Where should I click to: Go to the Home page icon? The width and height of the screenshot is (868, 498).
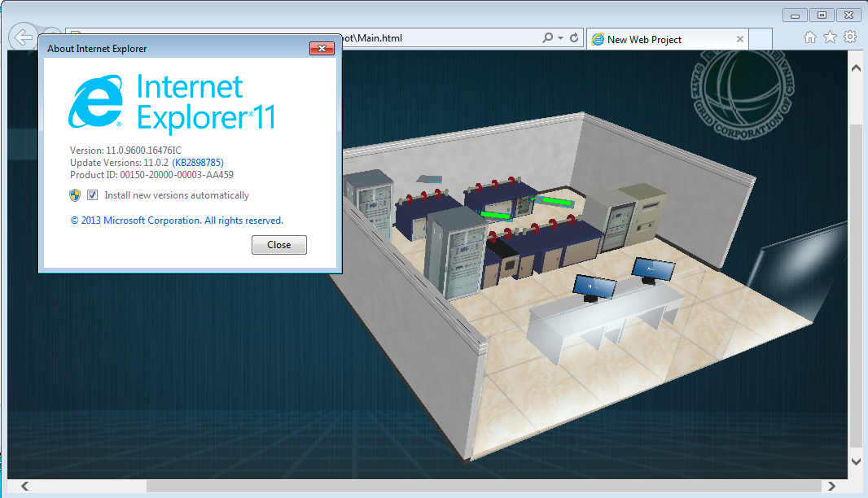pos(810,37)
